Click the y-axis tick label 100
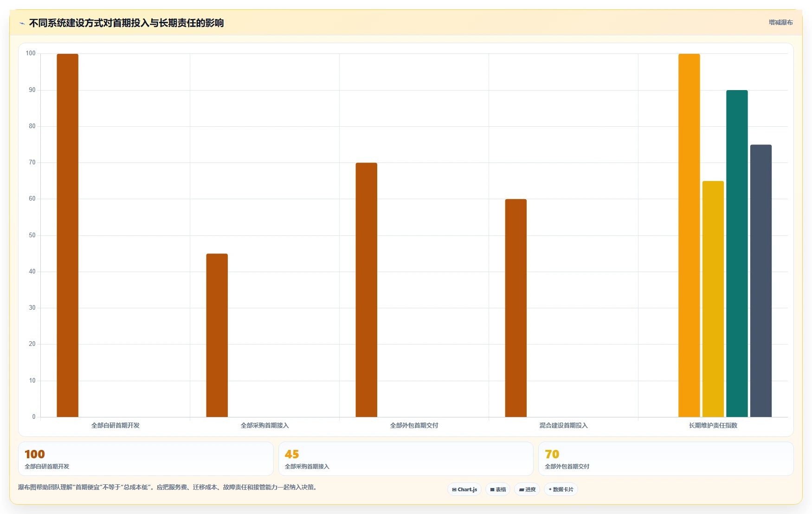The height and width of the screenshot is (514, 812). tap(31, 53)
